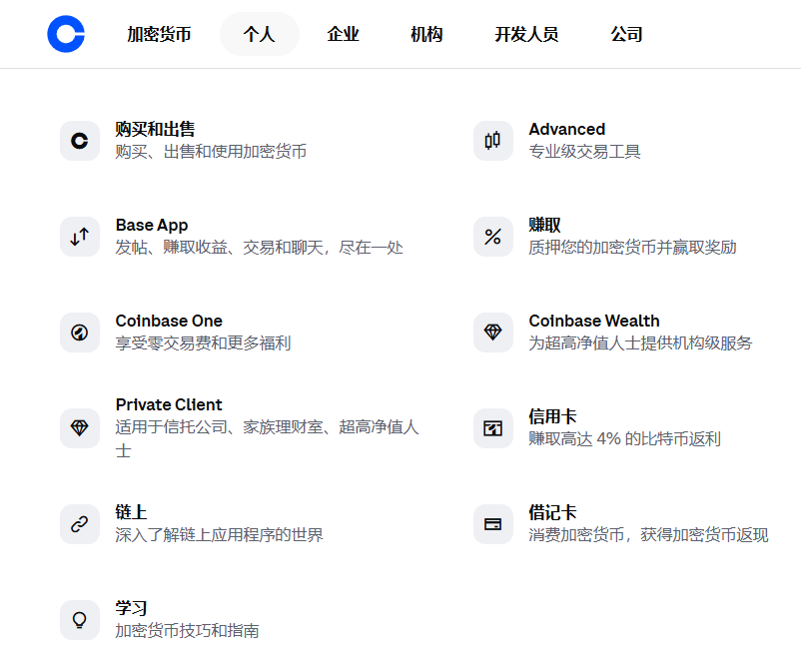This screenshot has width=801, height=672.
Task: Click the Advanced candlestick chart icon
Action: pos(493,141)
